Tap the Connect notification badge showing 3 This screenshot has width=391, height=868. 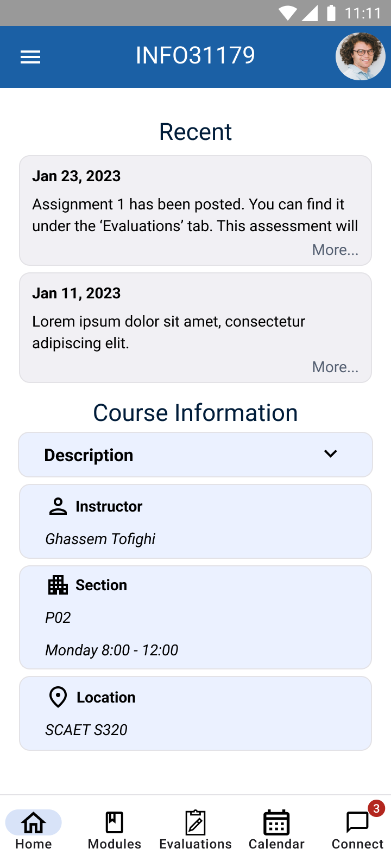[x=376, y=808]
